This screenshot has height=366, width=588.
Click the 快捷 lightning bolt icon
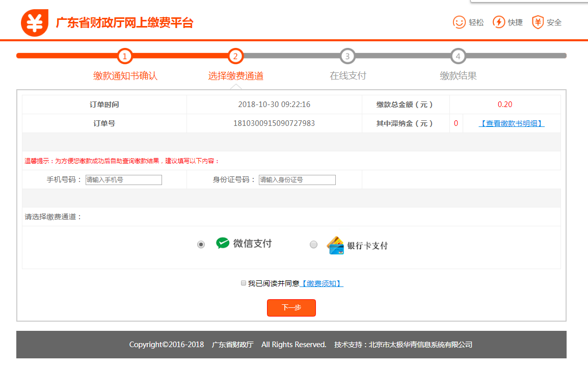[499, 22]
